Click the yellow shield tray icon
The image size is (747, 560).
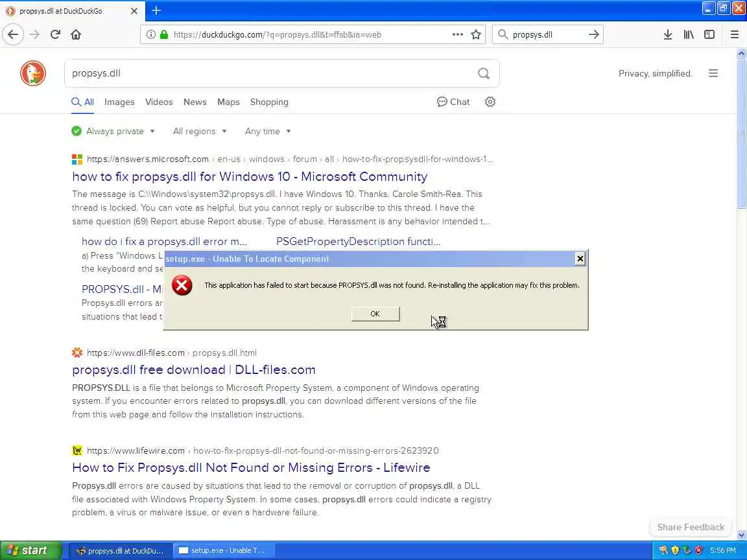[x=675, y=550]
